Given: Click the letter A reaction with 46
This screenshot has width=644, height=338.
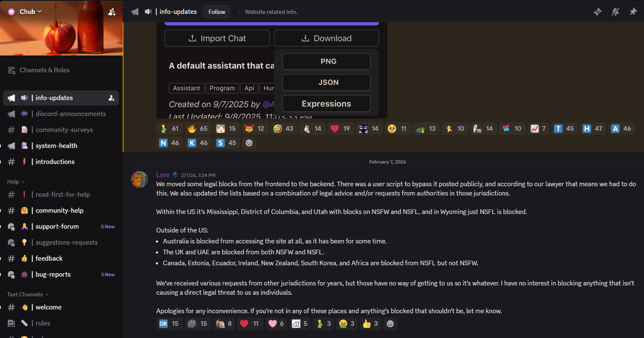Looking at the screenshot, I should pos(621,129).
